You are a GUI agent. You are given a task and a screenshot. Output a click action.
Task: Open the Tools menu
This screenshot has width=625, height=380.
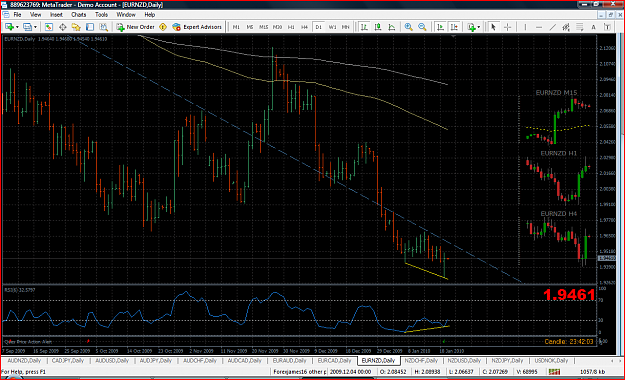[101, 15]
